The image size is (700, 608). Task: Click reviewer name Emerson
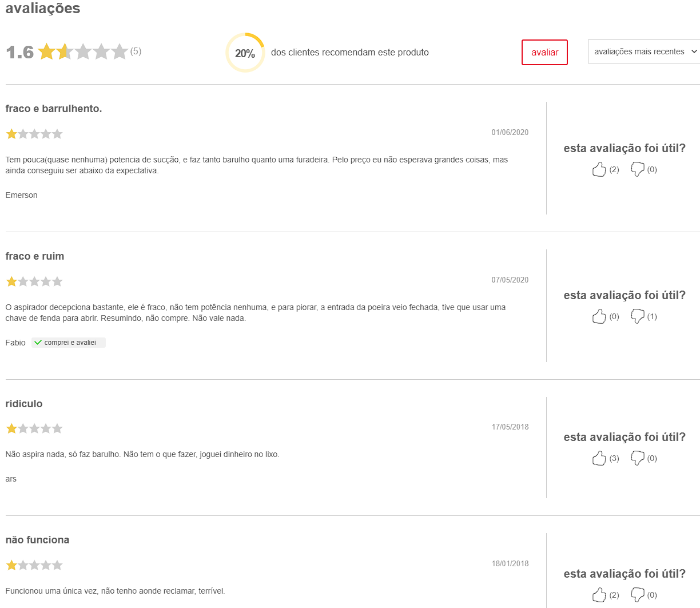point(22,195)
